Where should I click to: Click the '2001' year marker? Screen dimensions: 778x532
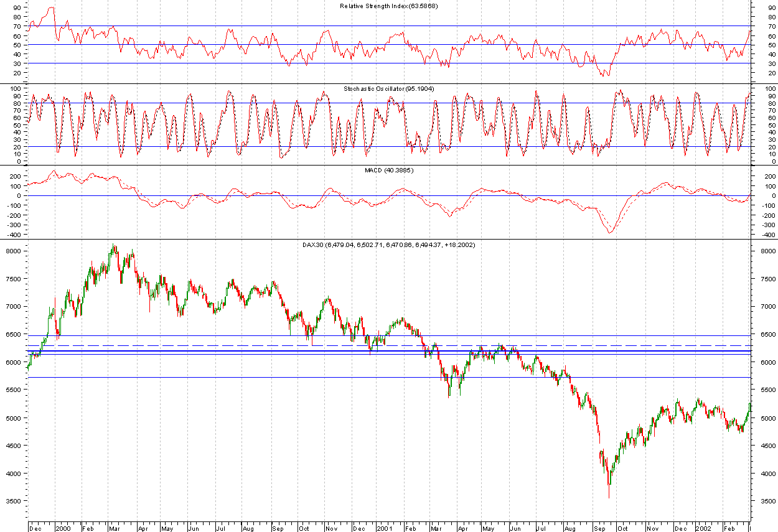tap(386, 527)
